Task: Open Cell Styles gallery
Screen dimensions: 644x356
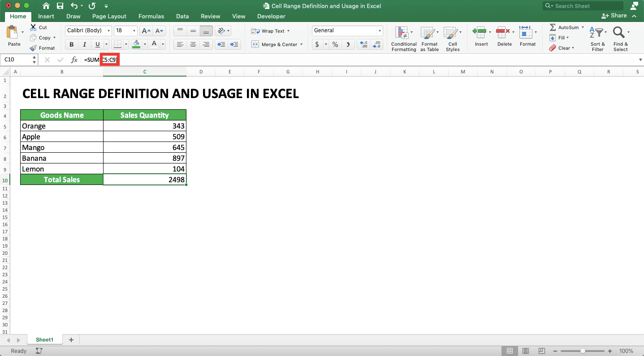Action: (x=452, y=39)
